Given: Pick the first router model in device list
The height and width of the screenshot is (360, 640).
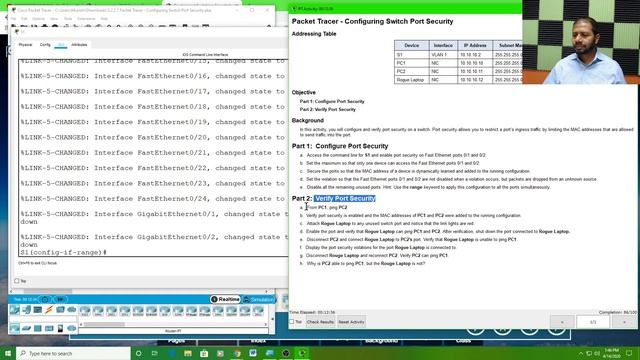Looking at the screenshot, I should pyautogui.click(x=85, y=311).
